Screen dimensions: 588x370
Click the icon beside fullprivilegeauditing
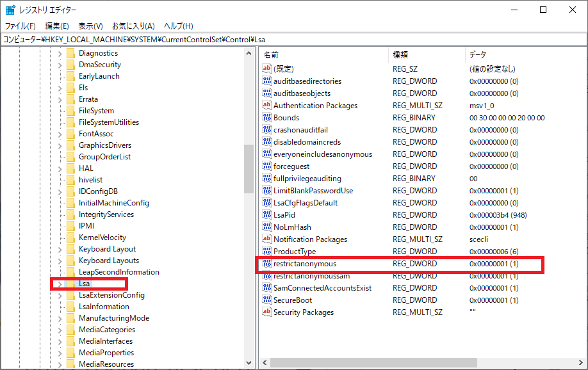click(x=267, y=179)
